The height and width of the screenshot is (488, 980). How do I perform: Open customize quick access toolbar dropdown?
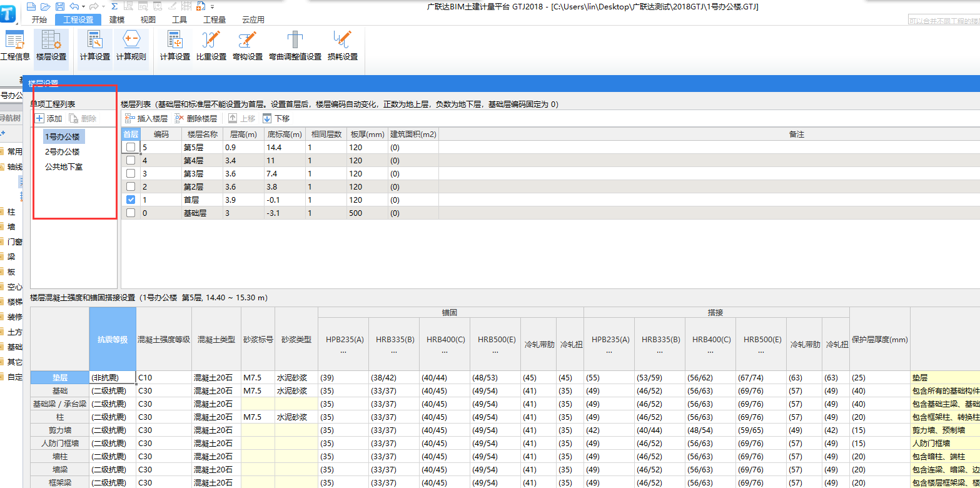pos(213,7)
